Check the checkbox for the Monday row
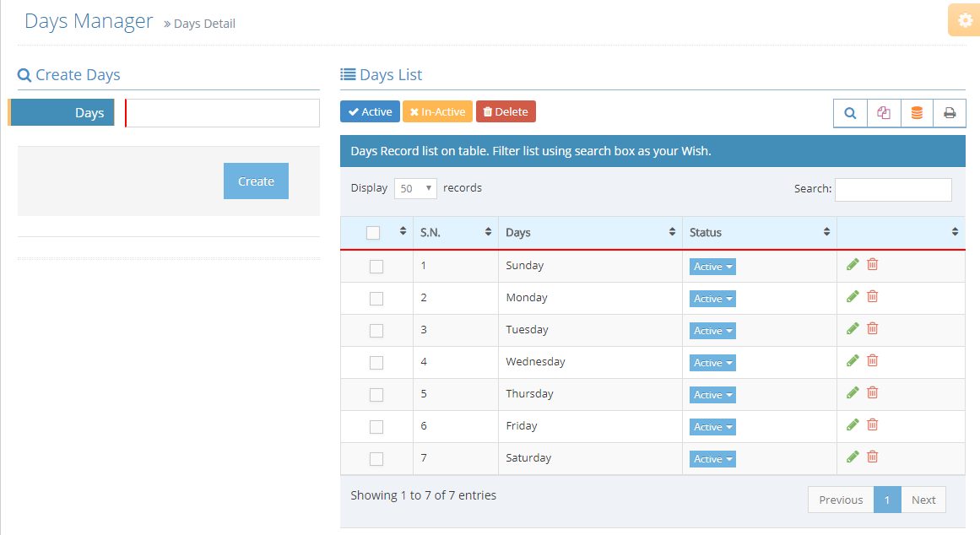980x535 pixels. coord(376,299)
